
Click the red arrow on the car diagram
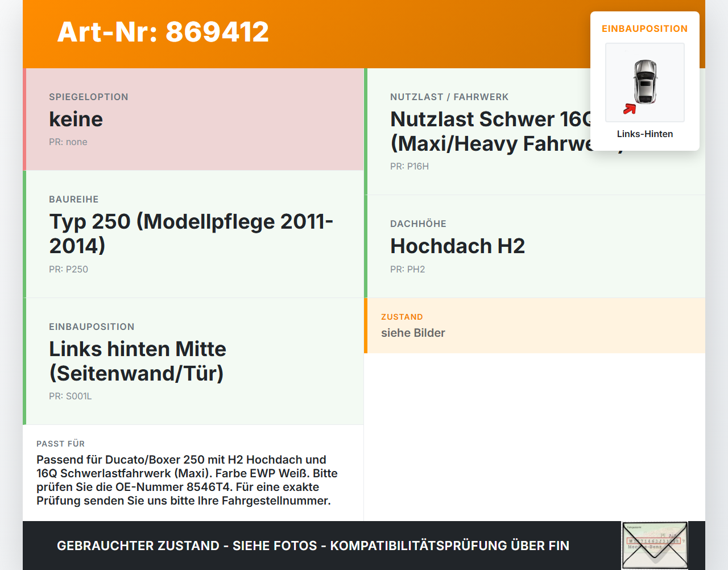tap(630, 109)
